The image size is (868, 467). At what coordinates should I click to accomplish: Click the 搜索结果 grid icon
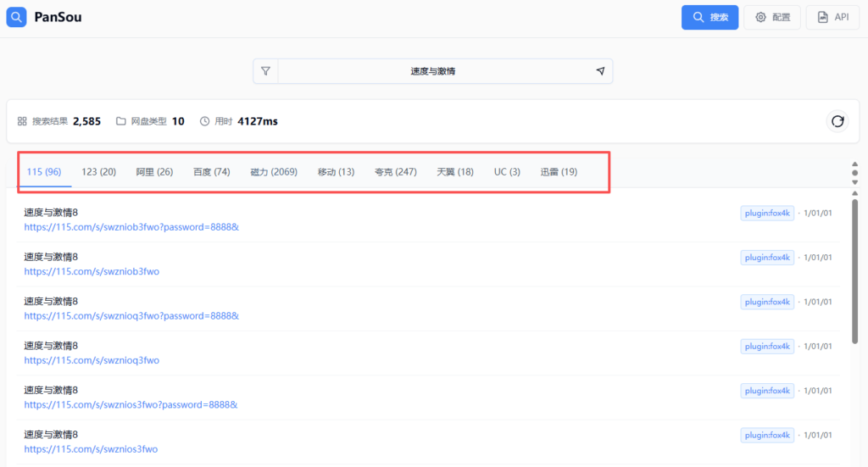(22, 121)
